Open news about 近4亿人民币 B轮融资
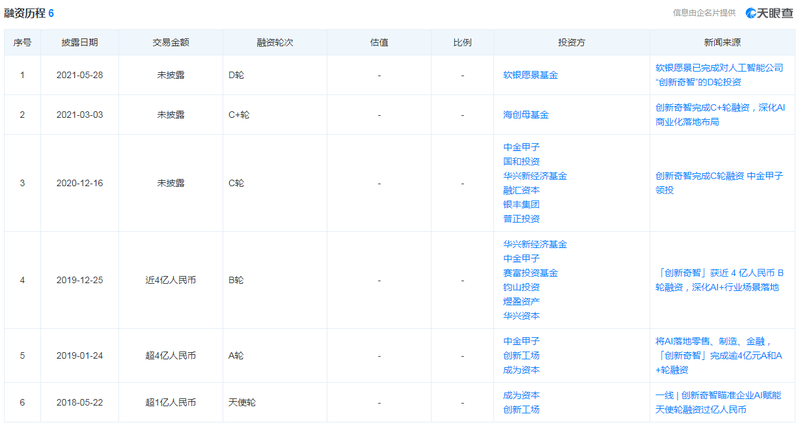800x429 pixels. tap(719, 280)
